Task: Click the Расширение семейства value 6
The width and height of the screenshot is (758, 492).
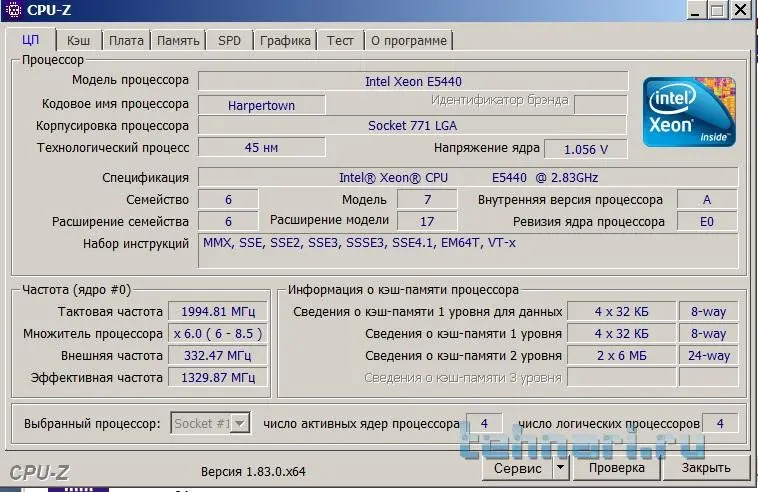Action: pos(228,221)
